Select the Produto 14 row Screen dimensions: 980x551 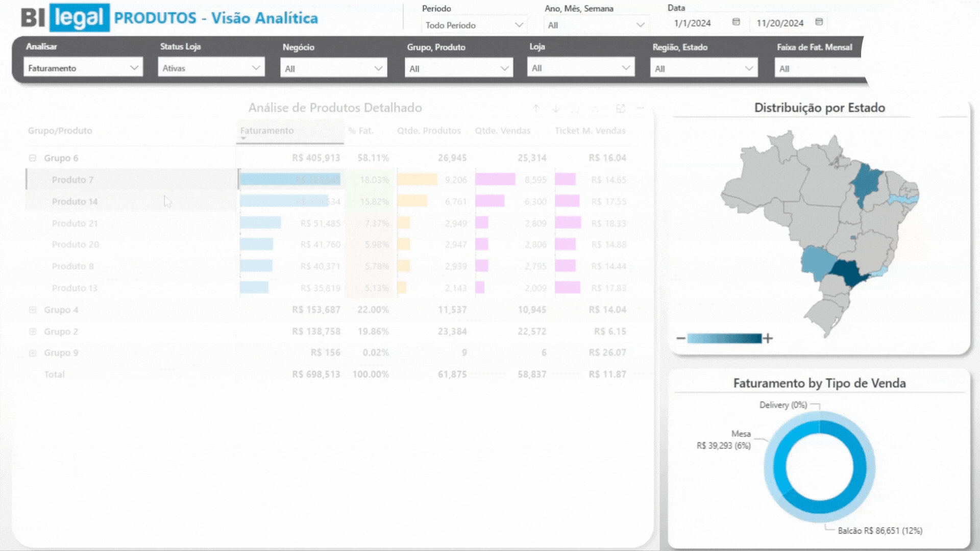(x=75, y=202)
